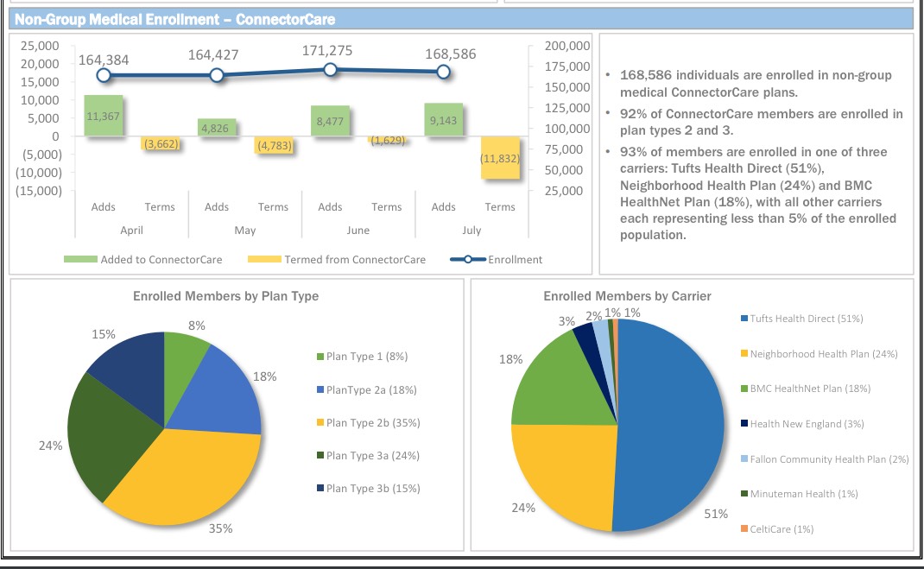Click the BMC HealthNet Plan legend swatch

point(744,389)
